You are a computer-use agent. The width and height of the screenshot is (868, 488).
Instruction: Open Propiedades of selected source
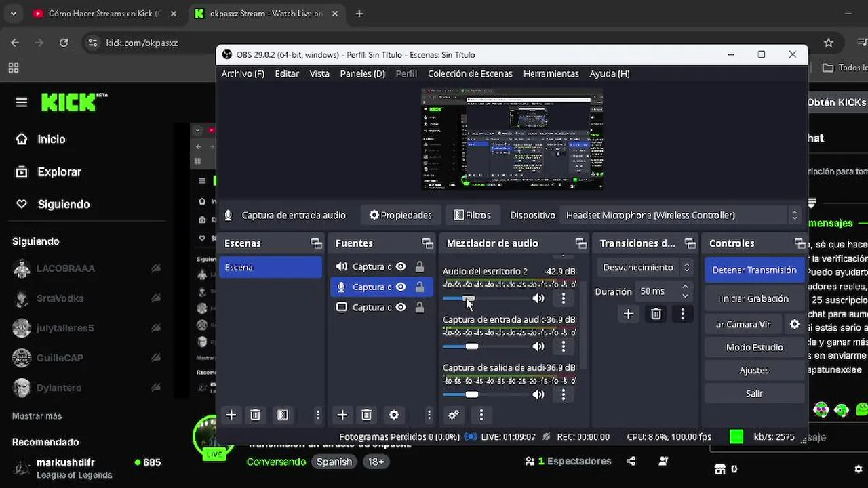click(401, 215)
